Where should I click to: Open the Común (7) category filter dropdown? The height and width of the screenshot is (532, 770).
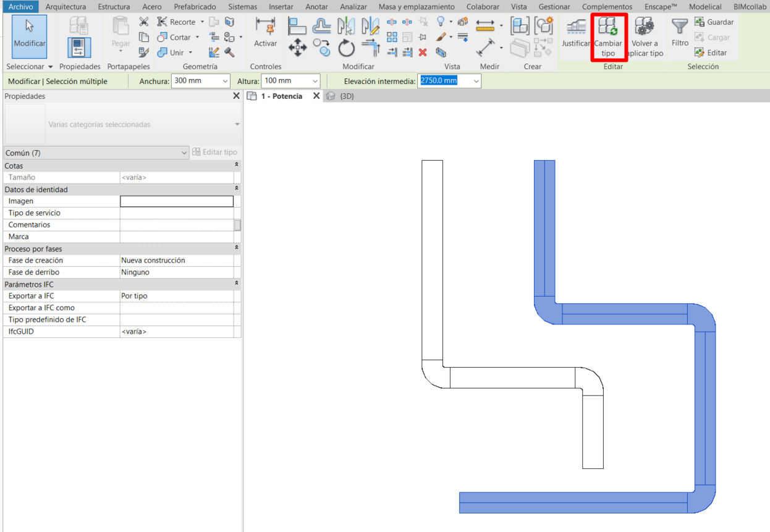point(96,153)
